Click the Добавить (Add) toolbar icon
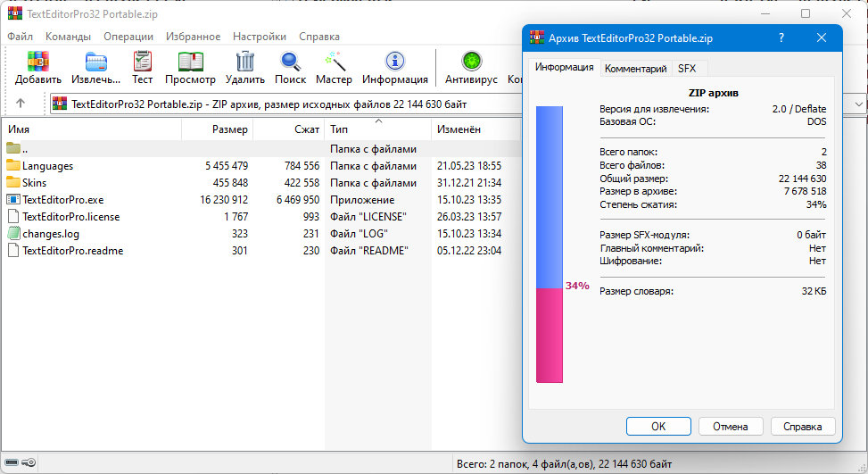Image resolution: width=868 pixels, height=474 pixels. [x=38, y=62]
